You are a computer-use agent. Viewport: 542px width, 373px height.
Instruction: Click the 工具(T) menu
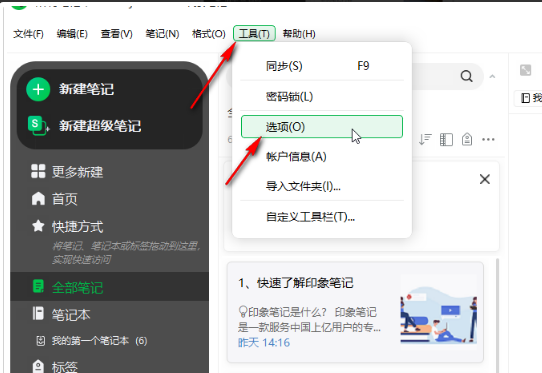tap(254, 34)
